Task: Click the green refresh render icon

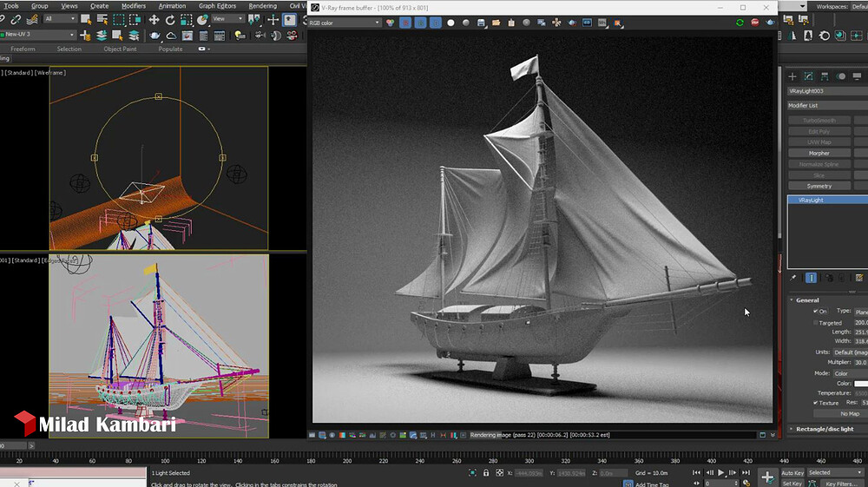Action: point(740,23)
